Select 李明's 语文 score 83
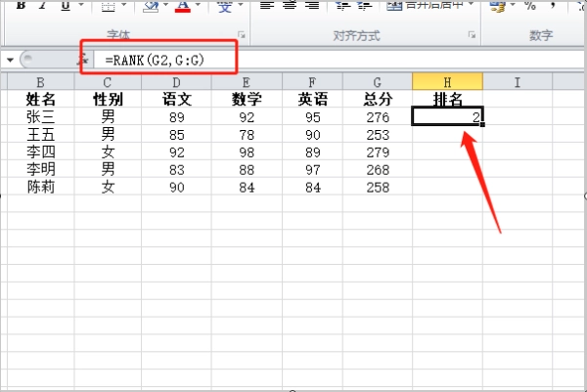The image size is (587, 392). pos(176,169)
